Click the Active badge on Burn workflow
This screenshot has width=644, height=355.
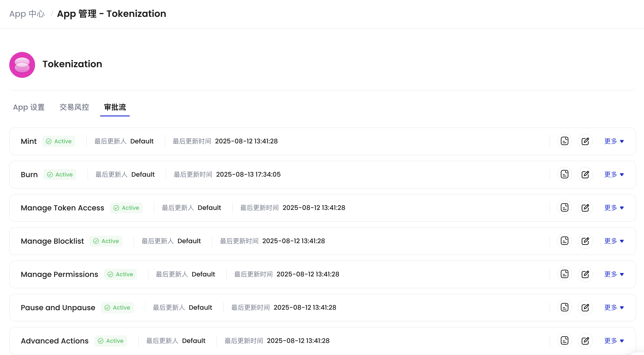(60, 174)
